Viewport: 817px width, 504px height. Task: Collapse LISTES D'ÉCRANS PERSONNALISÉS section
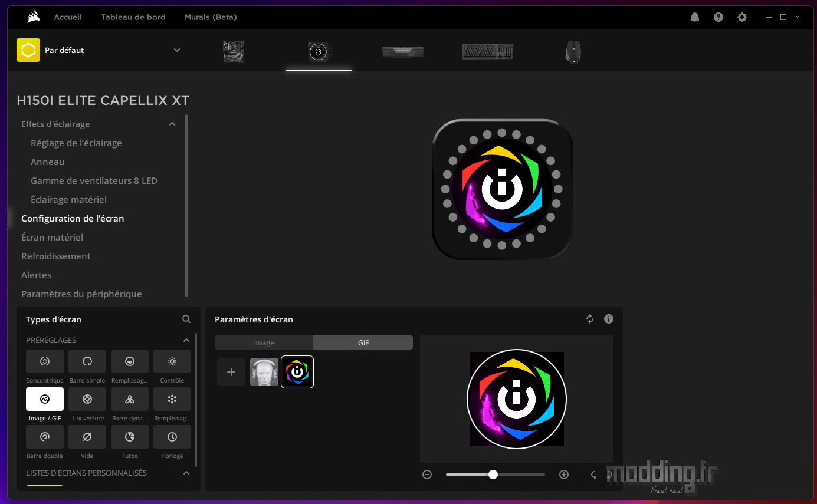pyautogui.click(x=186, y=473)
